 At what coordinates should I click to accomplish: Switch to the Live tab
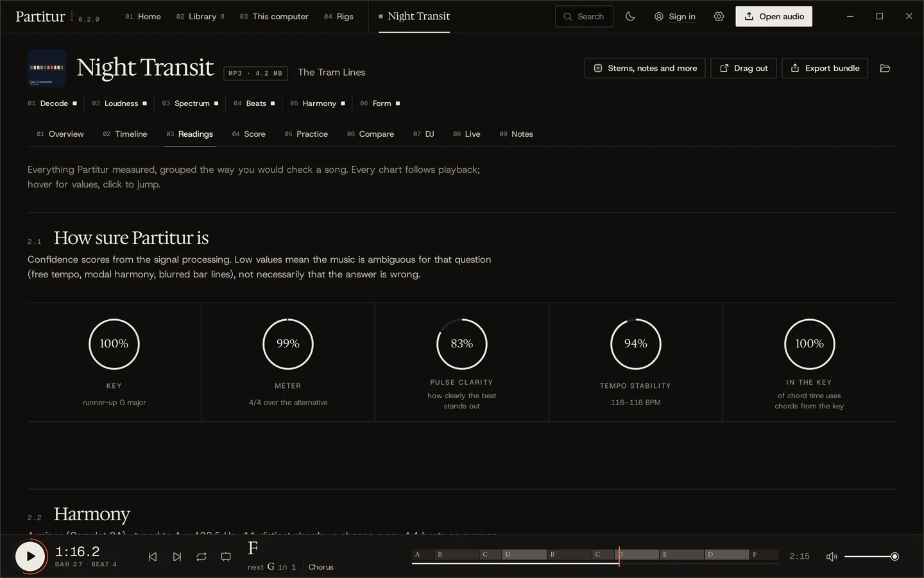(x=466, y=134)
